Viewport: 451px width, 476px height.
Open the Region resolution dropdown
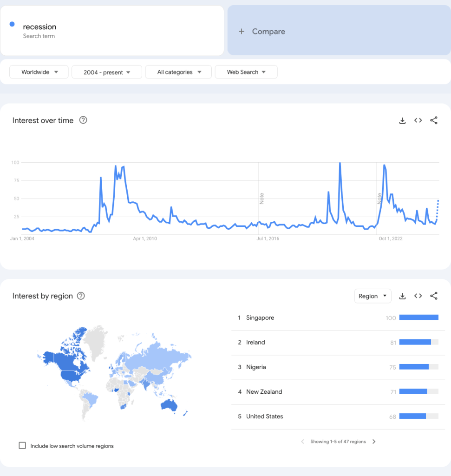pyautogui.click(x=373, y=296)
